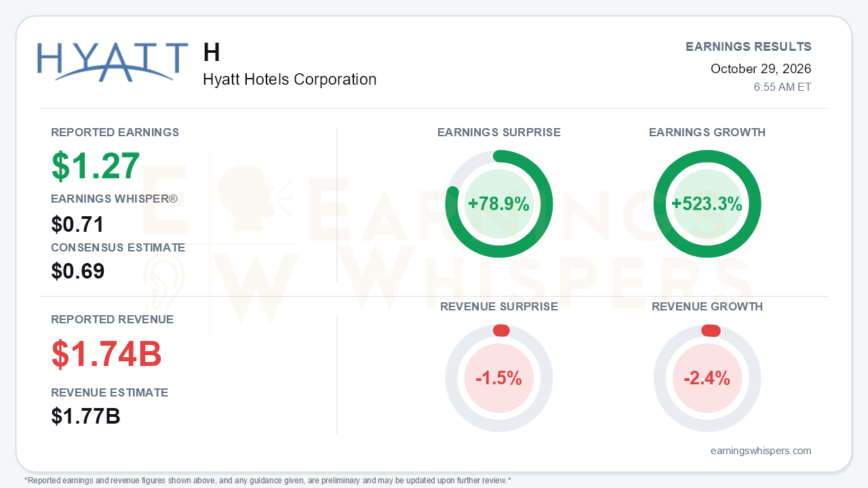Click the Consensus Estimate label
Screen dimensions: 868x488
pyautogui.click(x=118, y=247)
